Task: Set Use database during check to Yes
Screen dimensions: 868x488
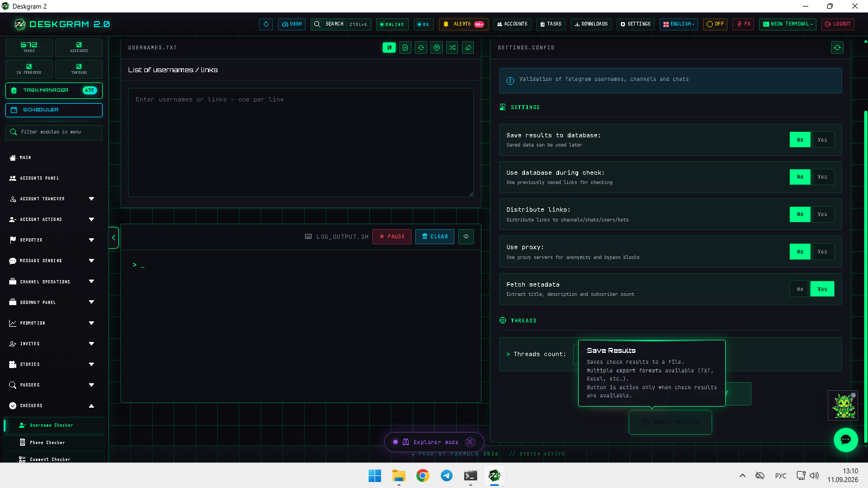Action: (822, 177)
